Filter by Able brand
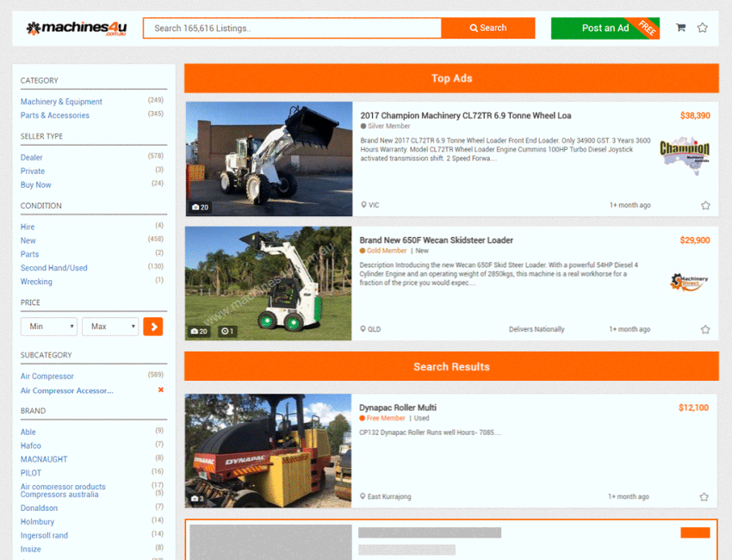 click(28, 432)
